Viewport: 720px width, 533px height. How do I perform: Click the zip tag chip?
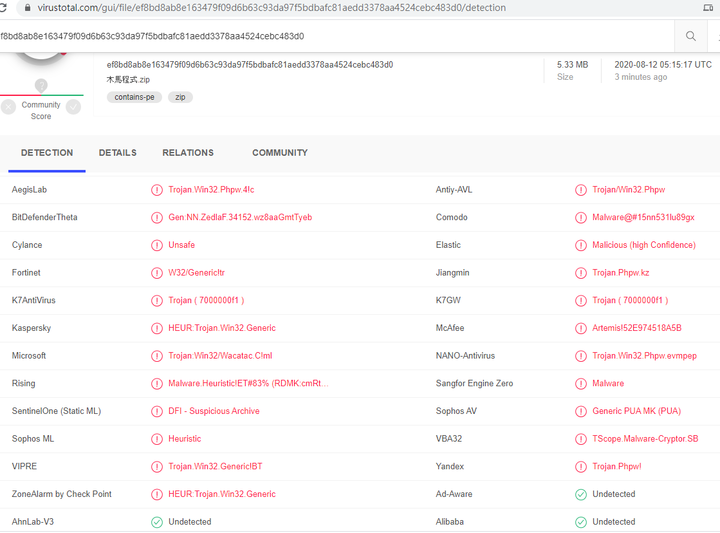click(x=180, y=97)
